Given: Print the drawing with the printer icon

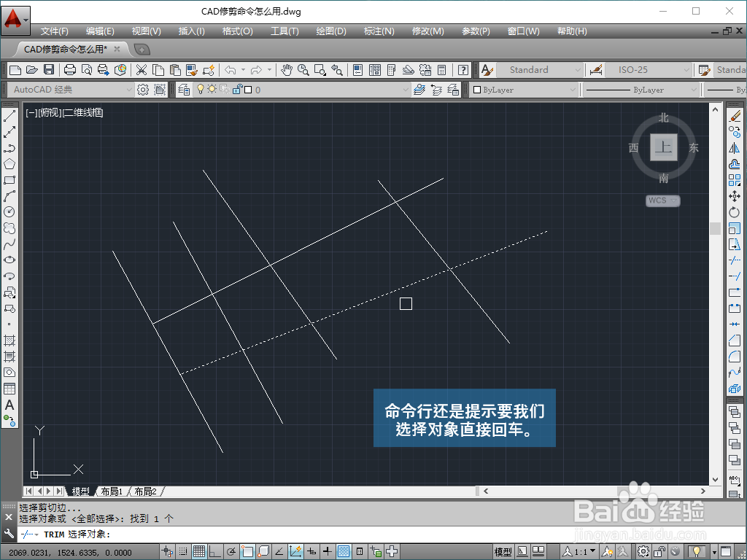Looking at the screenshot, I should (69, 70).
